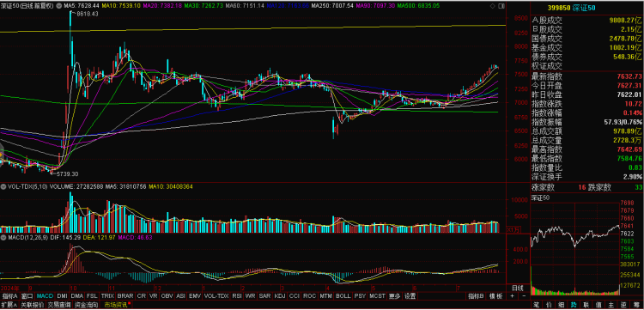Open the 日线 period selector
The height and width of the screenshot is (310, 644).
pos(518,288)
